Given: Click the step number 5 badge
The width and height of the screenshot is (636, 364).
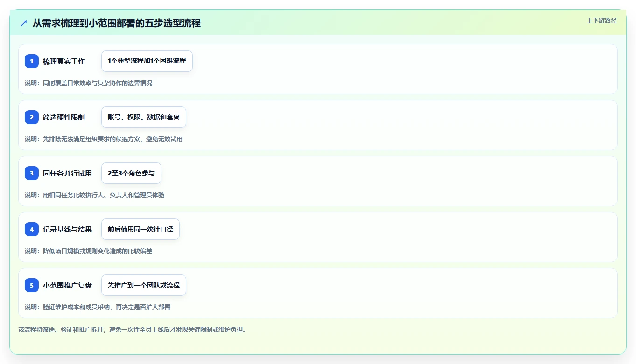Looking at the screenshot, I should tap(32, 285).
